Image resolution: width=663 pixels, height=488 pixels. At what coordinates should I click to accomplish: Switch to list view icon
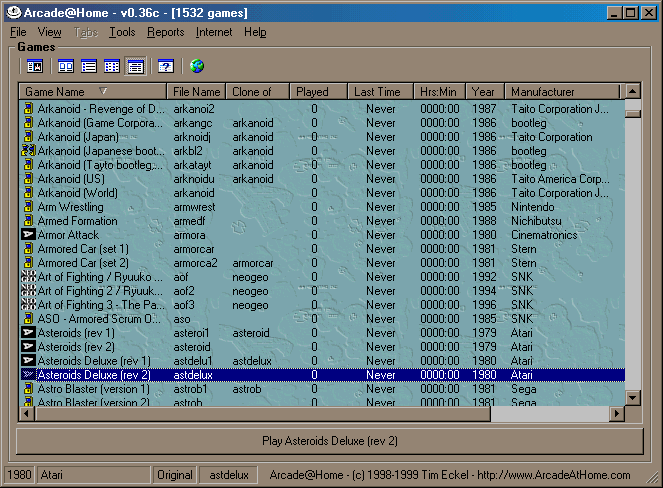(x=89, y=66)
